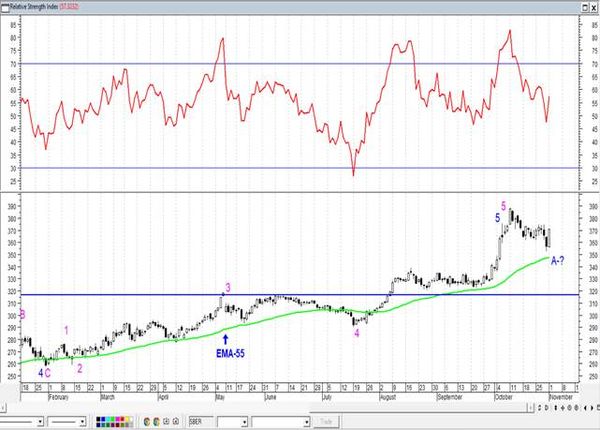Viewport: 600px width, 430px height.
Task: Click the greyed-out Trade button
Action: 326,422
